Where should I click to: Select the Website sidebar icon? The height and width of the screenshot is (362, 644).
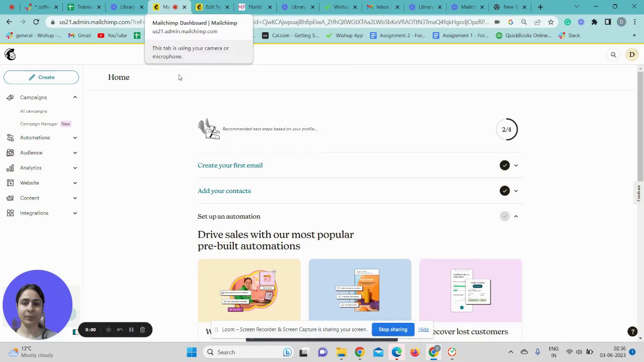[10, 183]
